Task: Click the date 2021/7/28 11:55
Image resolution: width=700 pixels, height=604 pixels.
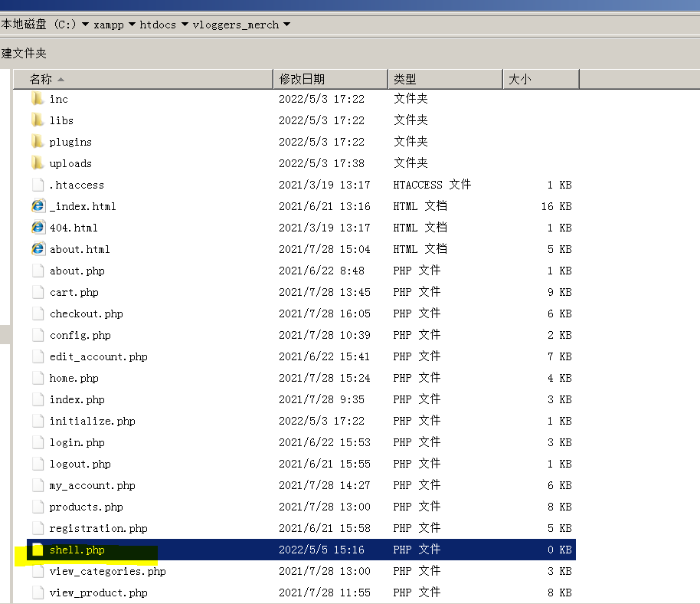Action: click(x=325, y=593)
